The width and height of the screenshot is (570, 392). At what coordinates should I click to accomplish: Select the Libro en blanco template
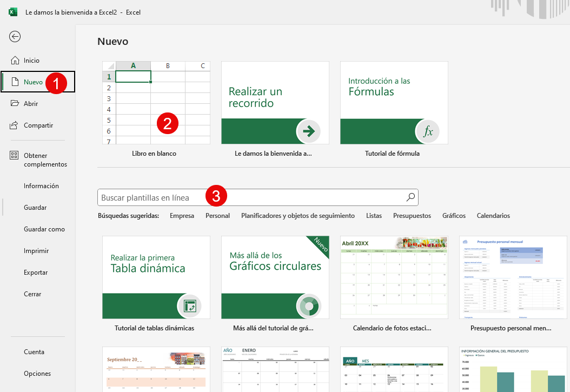[156, 103]
